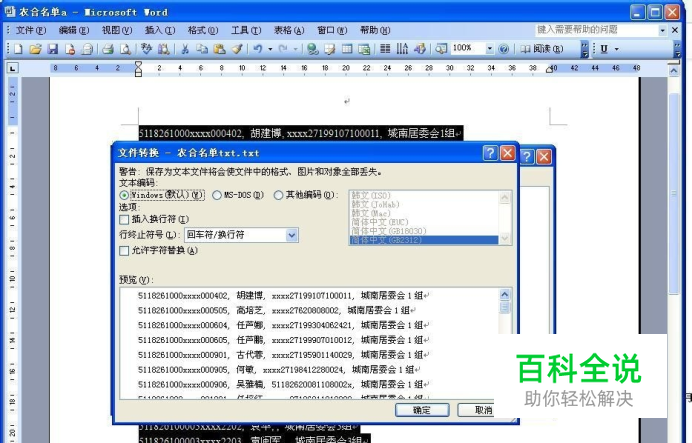
Task: Select the MS-DOS encoding radio button
Action: point(217,195)
